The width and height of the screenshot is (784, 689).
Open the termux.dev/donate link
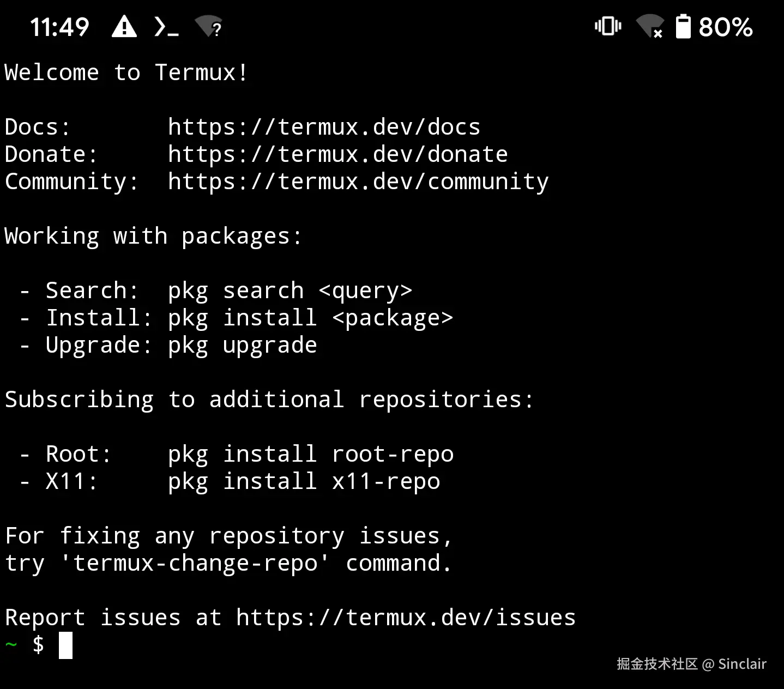(x=337, y=154)
